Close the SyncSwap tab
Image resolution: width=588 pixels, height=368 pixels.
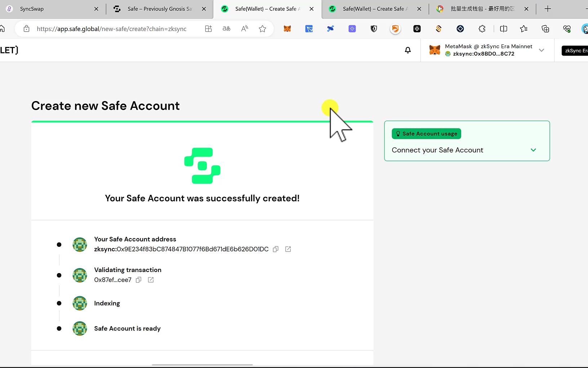[x=96, y=9]
